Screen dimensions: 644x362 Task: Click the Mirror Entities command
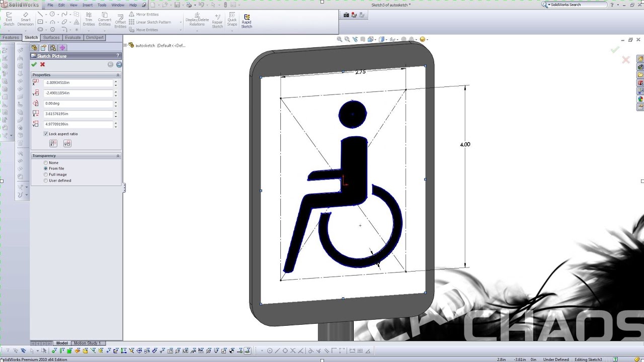click(144, 15)
